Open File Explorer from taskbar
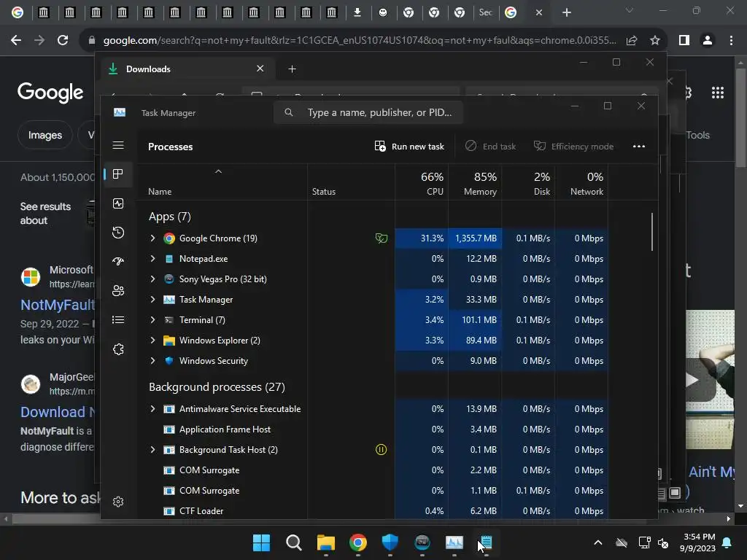This screenshot has width=747, height=560. (326, 542)
